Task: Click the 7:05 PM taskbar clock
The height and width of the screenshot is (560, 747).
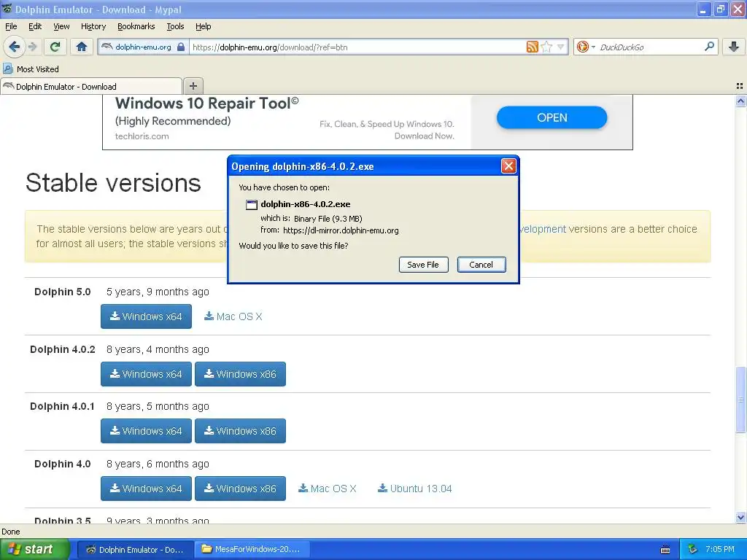Action: click(720, 550)
